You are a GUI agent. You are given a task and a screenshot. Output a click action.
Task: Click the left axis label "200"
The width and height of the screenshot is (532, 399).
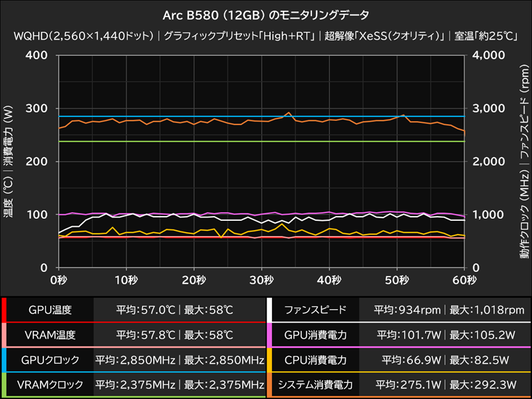click(x=37, y=161)
